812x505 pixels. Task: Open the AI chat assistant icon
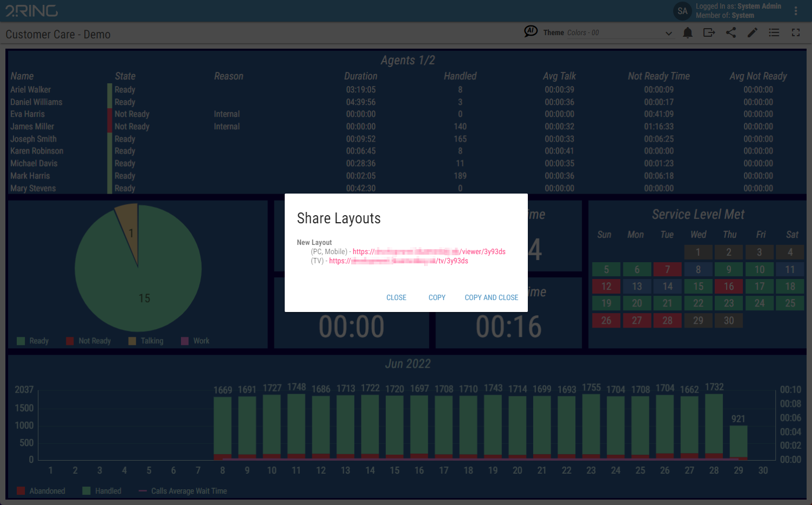coord(531,31)
